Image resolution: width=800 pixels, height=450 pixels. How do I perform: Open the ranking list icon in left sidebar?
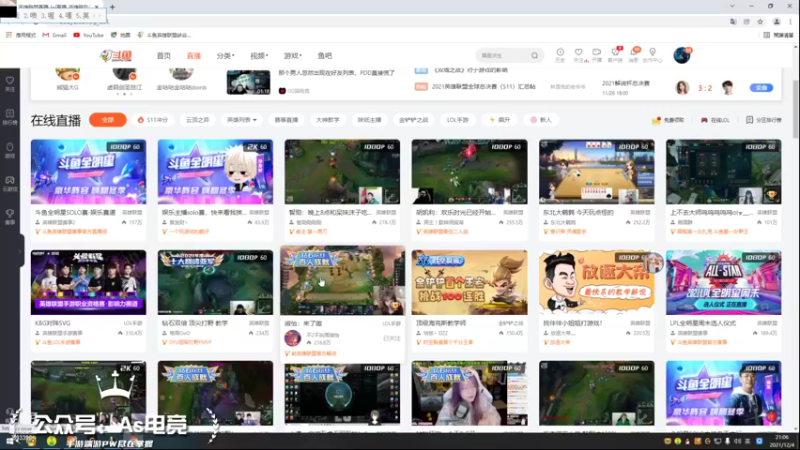pos(10,117)
